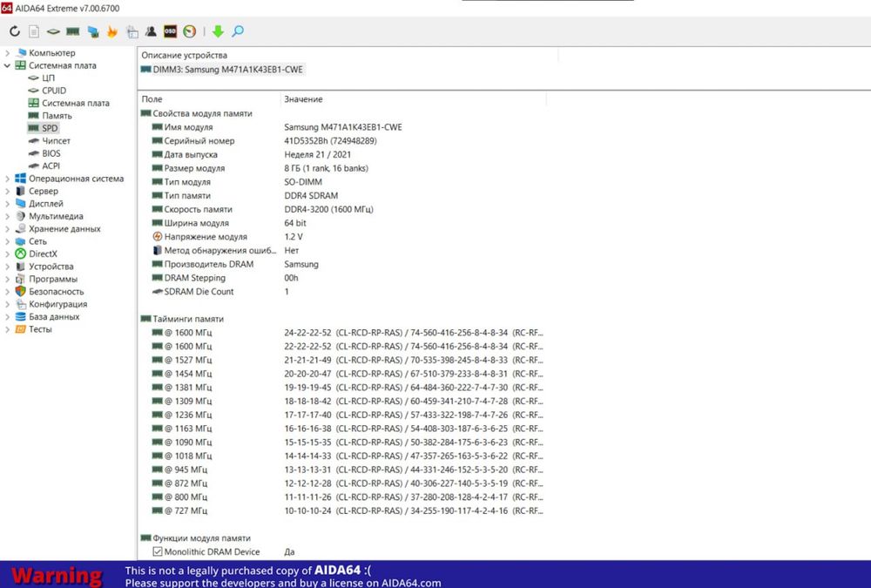Select the BIOS tree item
871x588 pixels.
tap(51, 153)
